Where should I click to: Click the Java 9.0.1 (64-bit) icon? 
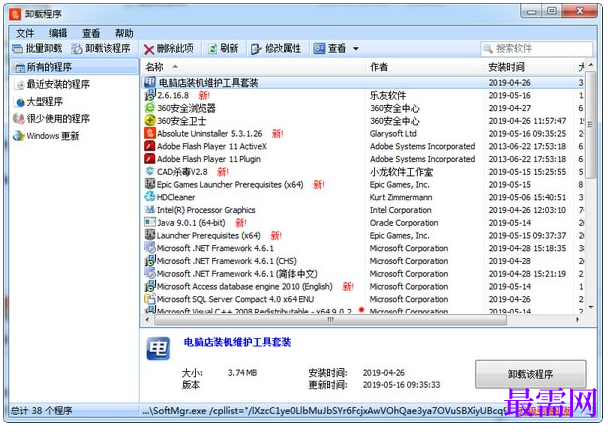[150, 222]
